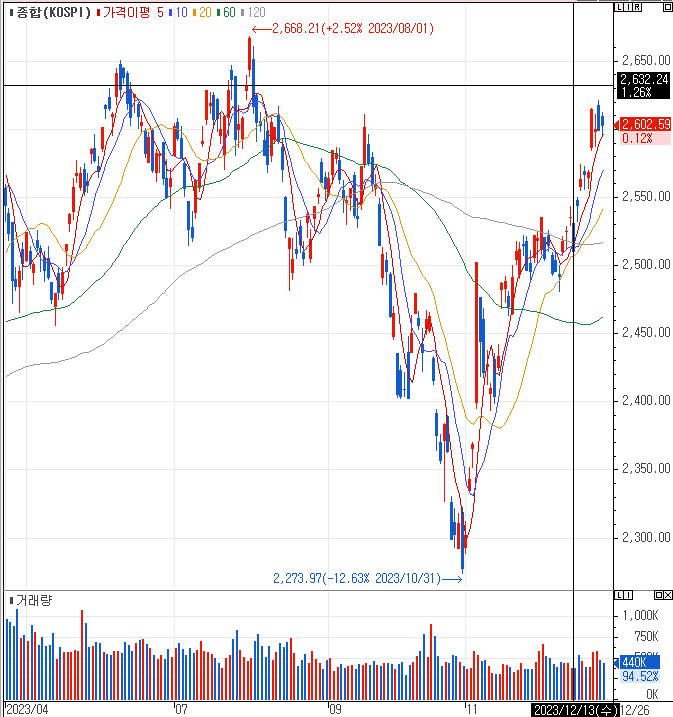This screenshot has width=673, height=717.
Task: Click the 2,550.00 price axis label
Action: [646, 197]
